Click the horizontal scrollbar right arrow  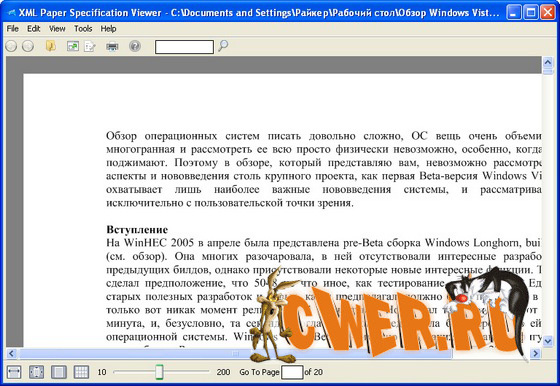point(535,354)
